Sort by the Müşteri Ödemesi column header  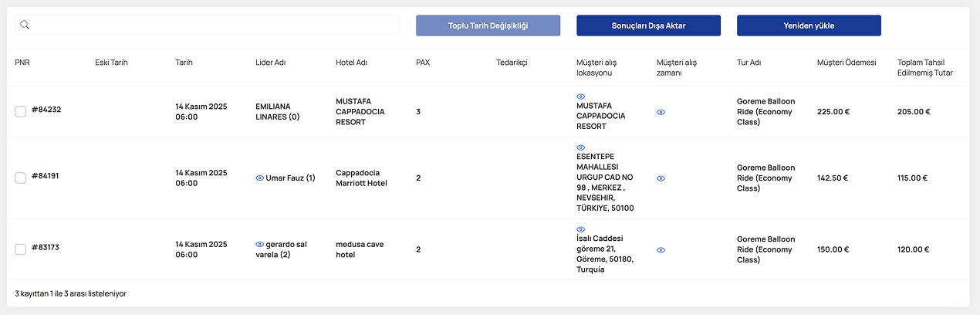pos(847,63)
